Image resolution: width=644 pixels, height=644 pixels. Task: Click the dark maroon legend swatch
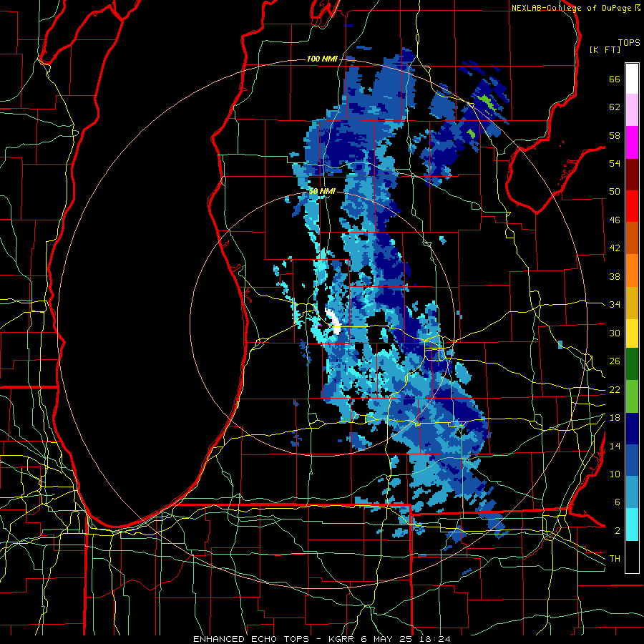pyautogui.click(x=632, y=174)
